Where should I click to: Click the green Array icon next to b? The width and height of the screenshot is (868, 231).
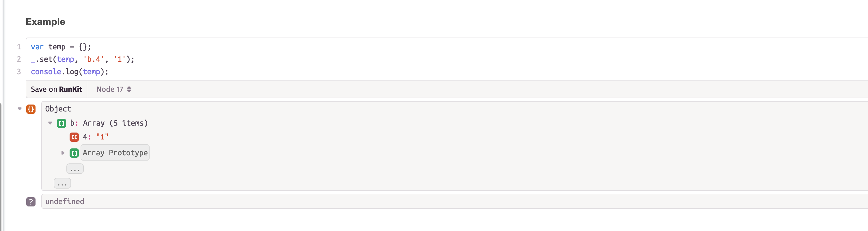(61, 123)
